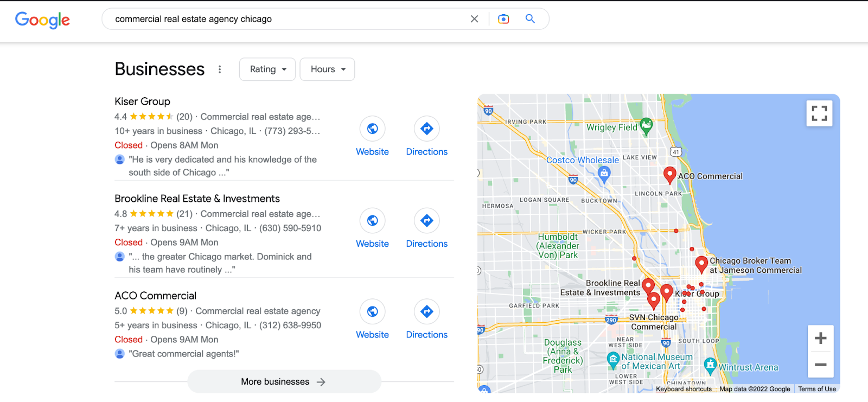Clear the search query with the X icon
The height and width of the screenshot is (402, 868).
[x=474, y=19]
